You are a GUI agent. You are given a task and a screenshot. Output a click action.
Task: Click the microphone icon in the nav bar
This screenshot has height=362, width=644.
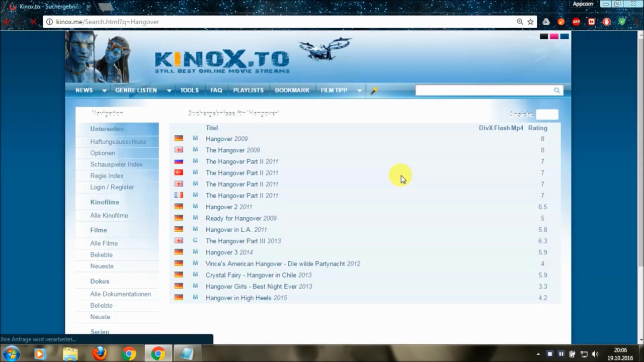pyautogui.click(x=374, y=91)
